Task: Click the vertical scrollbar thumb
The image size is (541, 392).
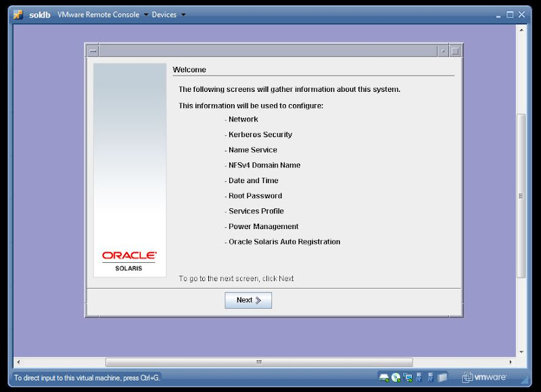Action: click(x=521, y=196)
